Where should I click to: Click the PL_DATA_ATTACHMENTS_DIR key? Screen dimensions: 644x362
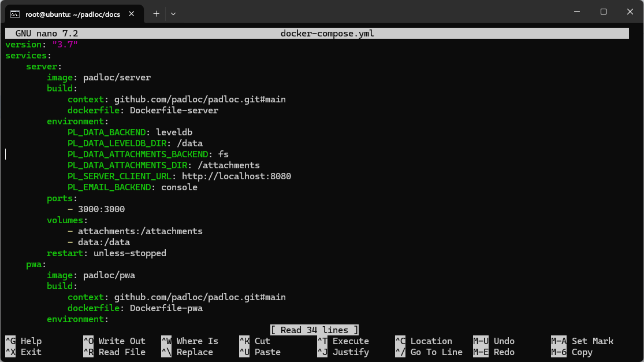(128, 165)
